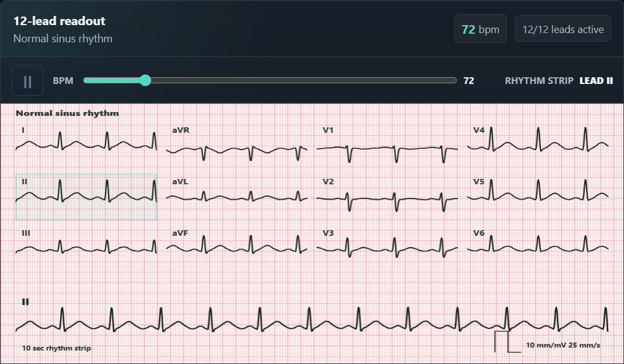The height and width of the screenshot is (364, 624).
Task: Click the 12-lead readout heading
Action: pyautogui.click(x=59, y=21)
